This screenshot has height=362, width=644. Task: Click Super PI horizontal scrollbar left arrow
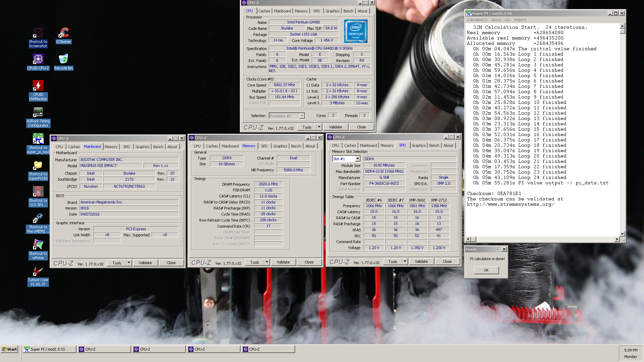point(469,239)
